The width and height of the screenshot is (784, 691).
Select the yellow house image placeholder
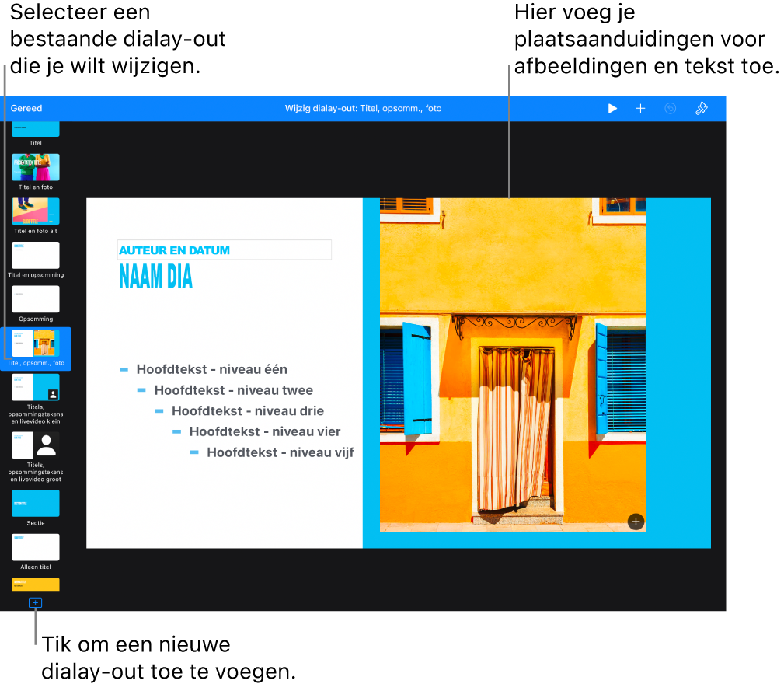tap(513, 365)
